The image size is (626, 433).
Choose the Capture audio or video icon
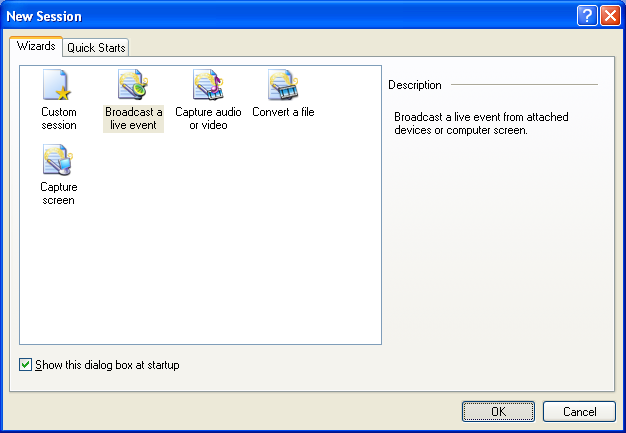point(208,86)
